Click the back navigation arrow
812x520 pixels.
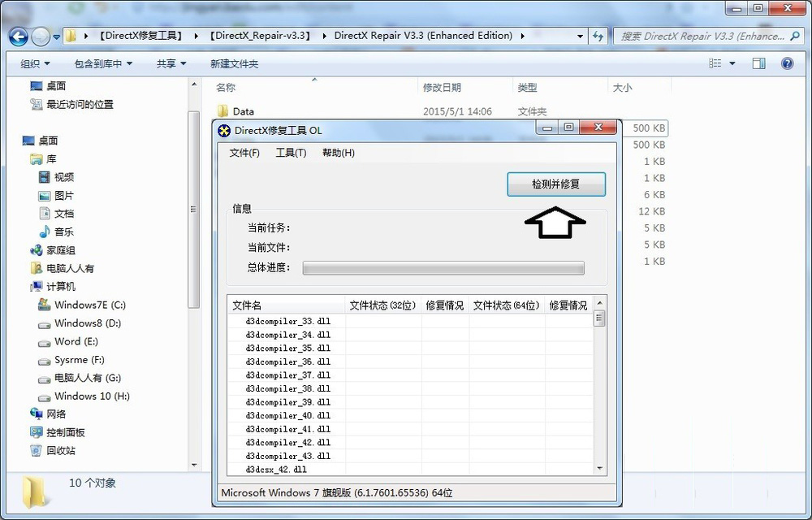click(x=18, y=37)
